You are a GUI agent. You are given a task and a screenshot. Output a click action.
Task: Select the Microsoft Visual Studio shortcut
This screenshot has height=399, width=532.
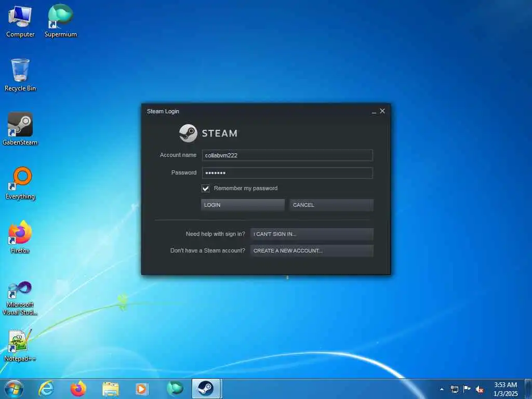point(20,299)
